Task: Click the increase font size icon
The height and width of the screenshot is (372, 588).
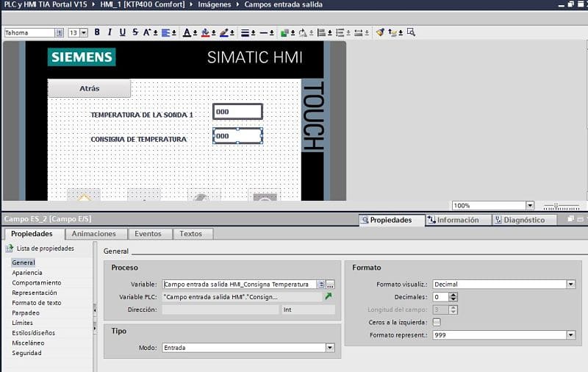Action: [147, 32]
